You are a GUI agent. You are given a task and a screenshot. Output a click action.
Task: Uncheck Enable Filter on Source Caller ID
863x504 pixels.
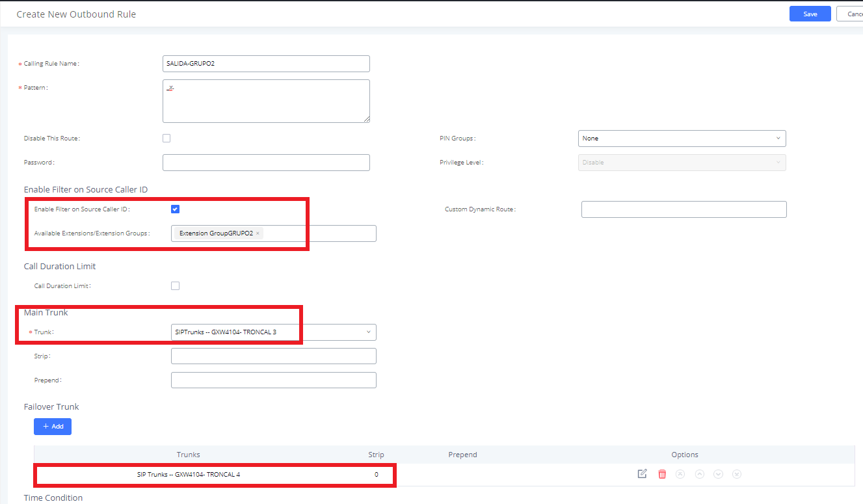(x=175, y=209)
